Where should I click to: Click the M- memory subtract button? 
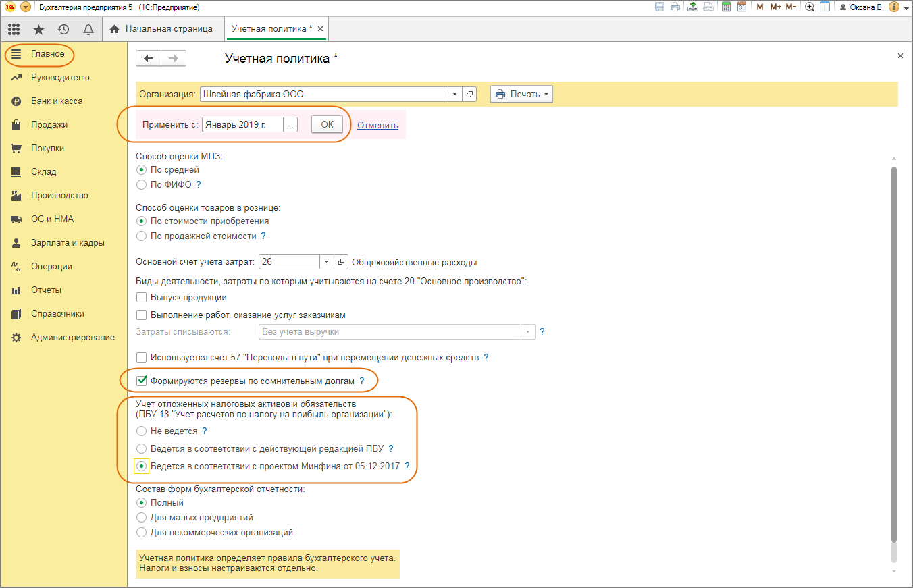(x=791, y=7)
